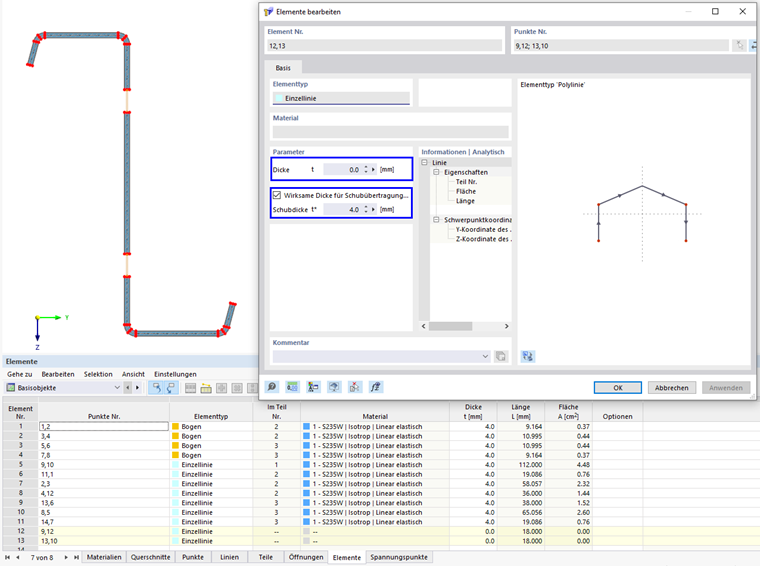The height and width of the screenshot is (566, 760).
Task: Collapse the Linie tree node
Action: click(425, 163)
